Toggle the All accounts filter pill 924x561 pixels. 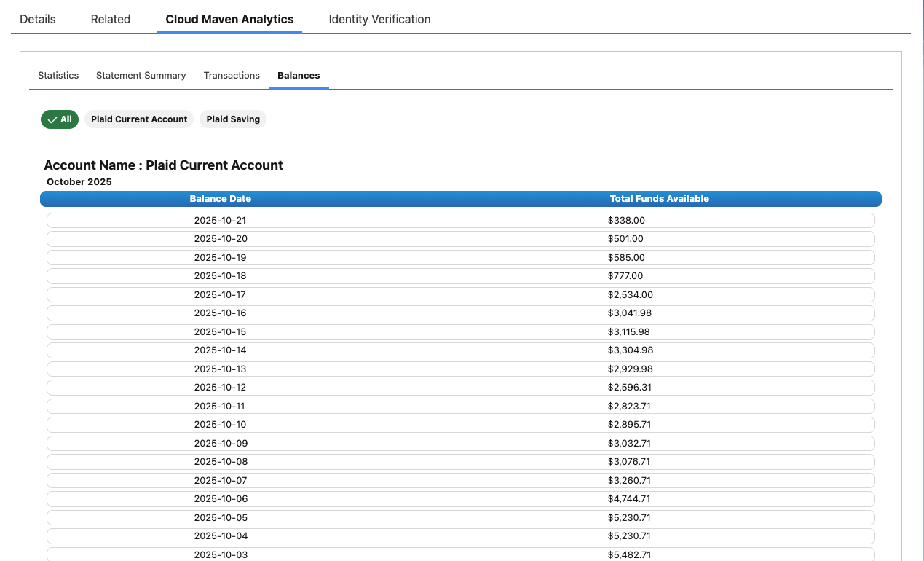(x=60, y=119)
